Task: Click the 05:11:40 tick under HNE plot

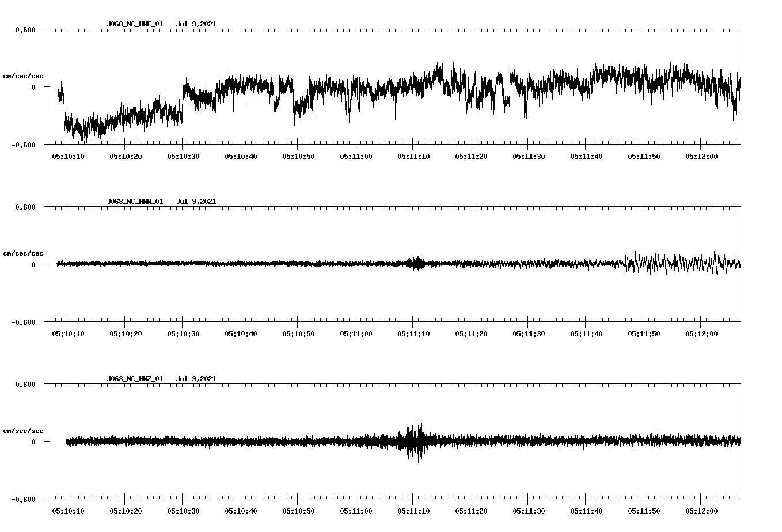Action: 586,156
